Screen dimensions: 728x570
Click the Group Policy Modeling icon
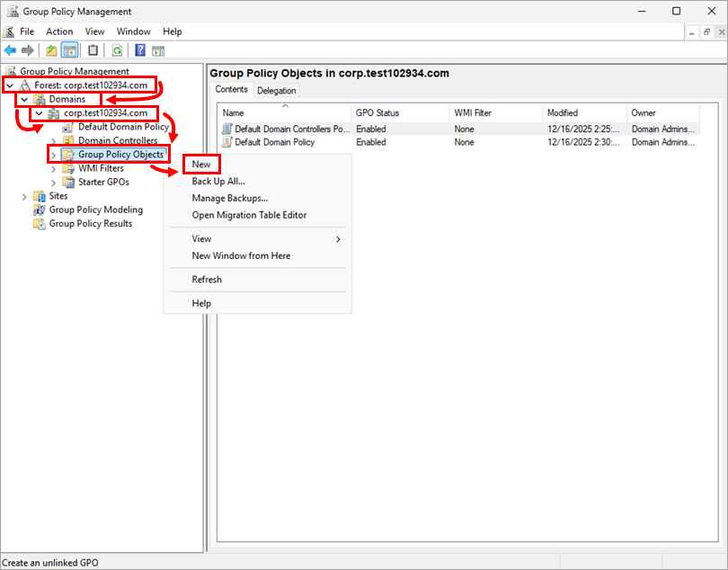coord(40,209)
